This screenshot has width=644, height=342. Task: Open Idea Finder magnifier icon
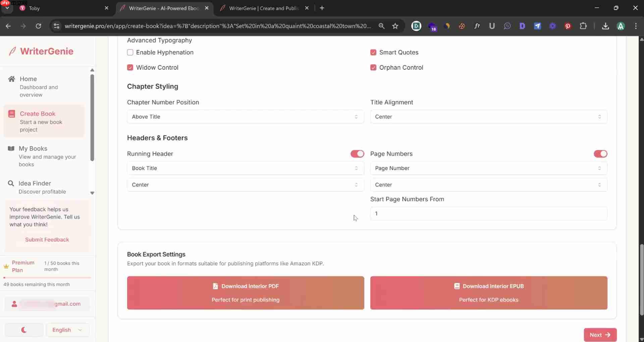(11, 183)
